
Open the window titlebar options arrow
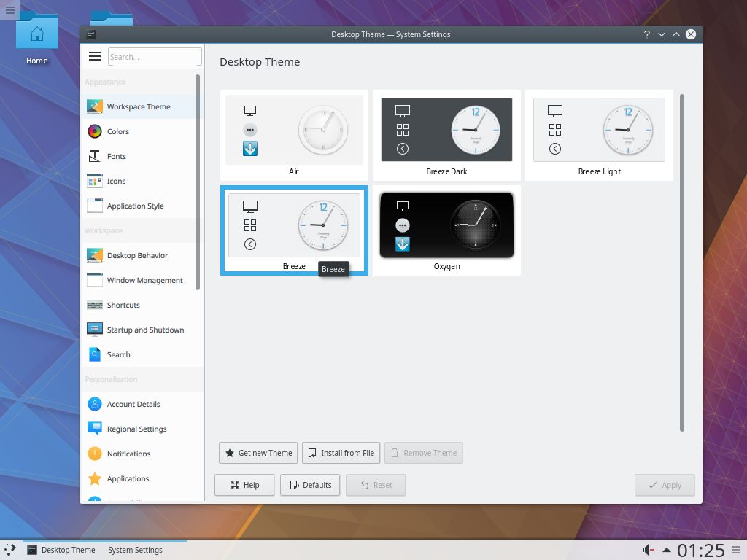coord(662,34)
